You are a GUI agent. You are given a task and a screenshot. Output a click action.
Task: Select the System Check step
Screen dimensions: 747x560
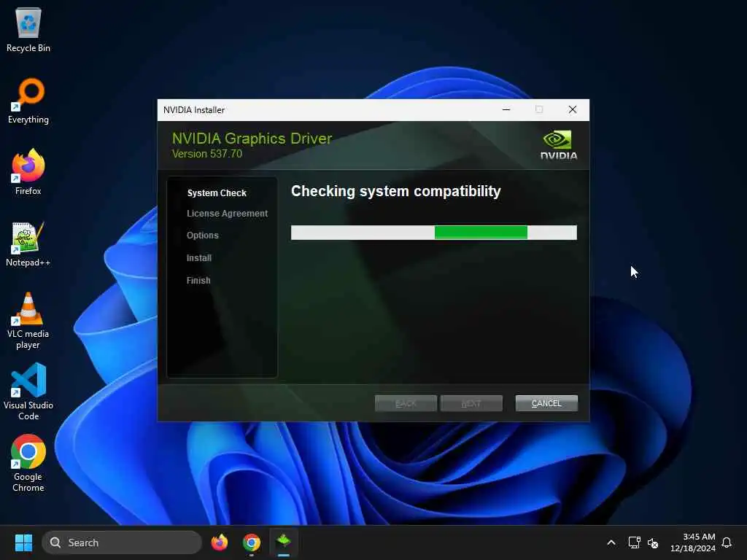coord(217,192)
